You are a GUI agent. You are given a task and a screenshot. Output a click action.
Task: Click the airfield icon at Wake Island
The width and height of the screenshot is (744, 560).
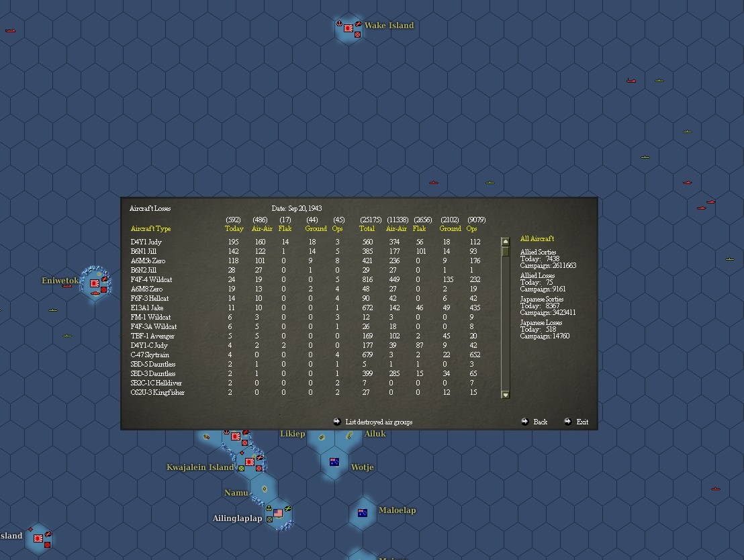click(359, 24)
